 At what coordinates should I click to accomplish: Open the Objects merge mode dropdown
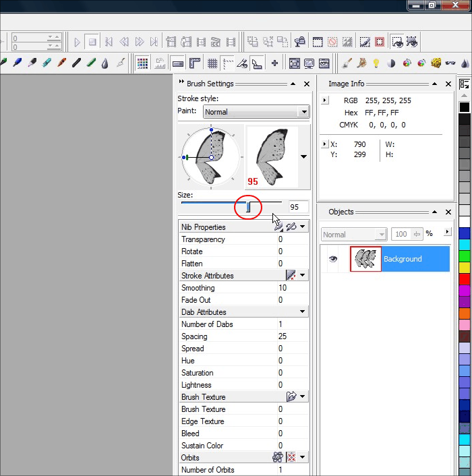point(353,234)
